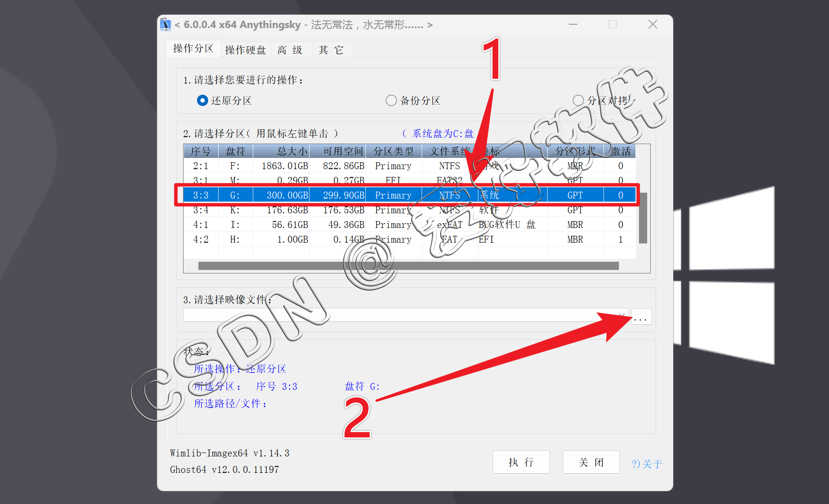Click the image file path input field

405,315
